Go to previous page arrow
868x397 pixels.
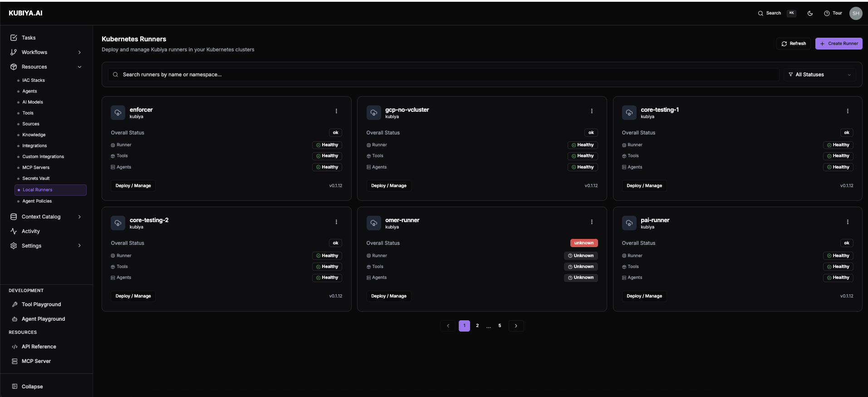[448, 326]
